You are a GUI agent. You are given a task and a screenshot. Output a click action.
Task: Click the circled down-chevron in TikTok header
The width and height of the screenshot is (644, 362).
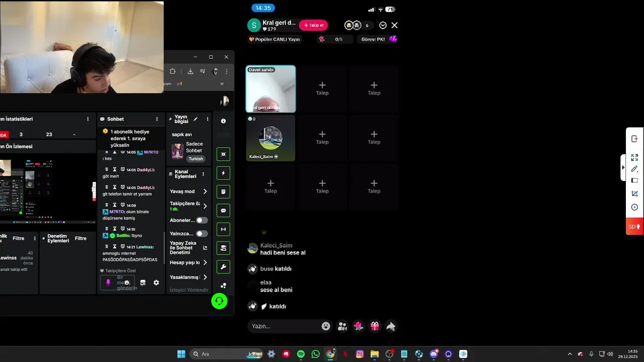click(x=383, y=25)
